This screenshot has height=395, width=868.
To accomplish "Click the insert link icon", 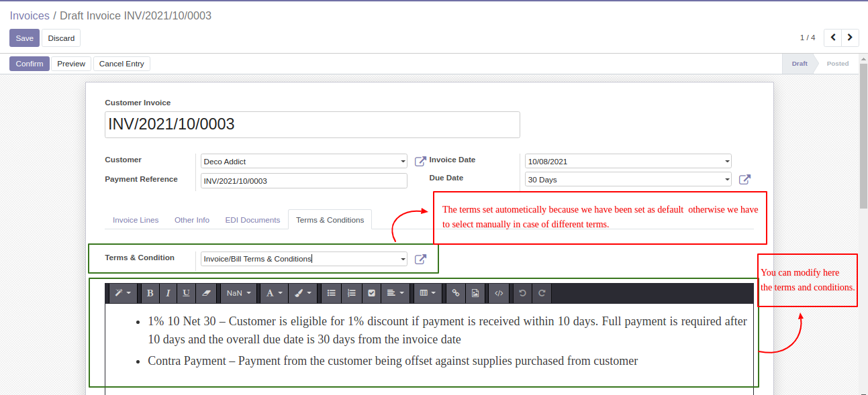I will (x=456, y=293).
